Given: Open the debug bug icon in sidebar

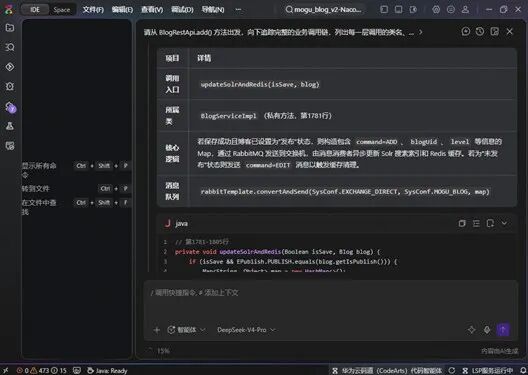Looking at the screenshot, I should point(10,87).
